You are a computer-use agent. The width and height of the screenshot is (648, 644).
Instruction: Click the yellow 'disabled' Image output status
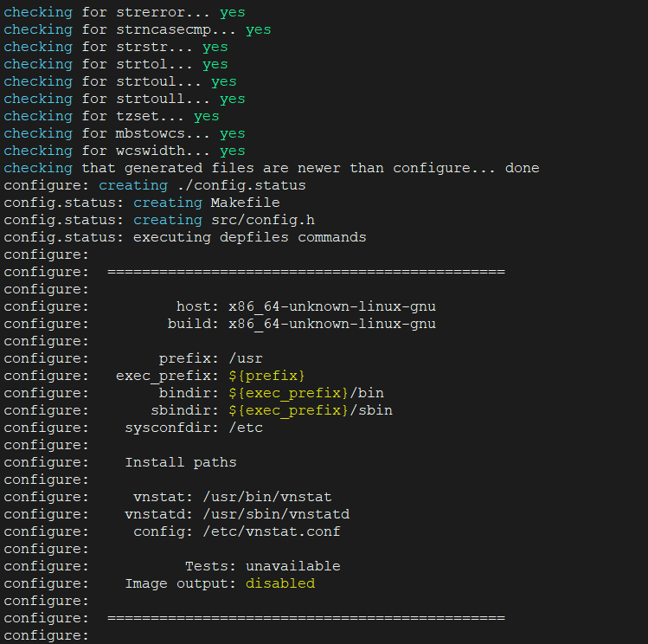pos(280,583)
